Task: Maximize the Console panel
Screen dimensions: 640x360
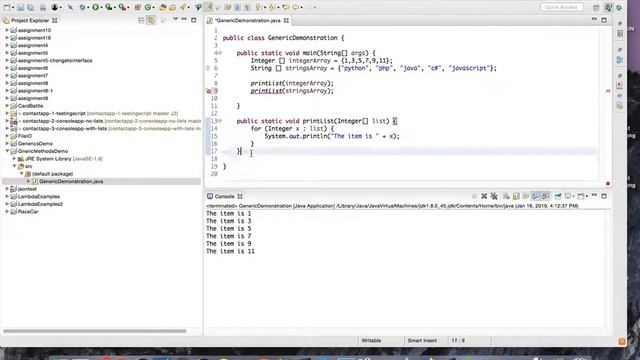Action: tap(604, 196)
